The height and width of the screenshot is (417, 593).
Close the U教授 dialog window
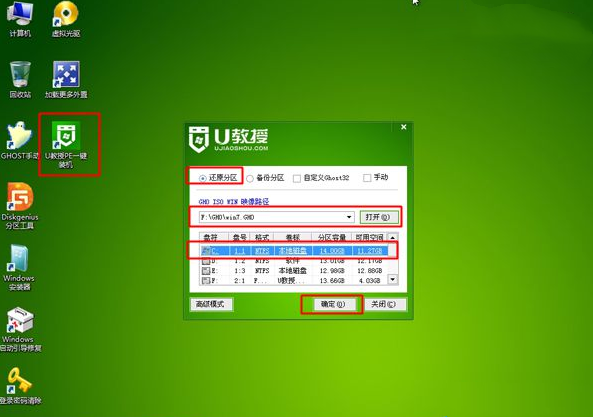tap(404, 127)
